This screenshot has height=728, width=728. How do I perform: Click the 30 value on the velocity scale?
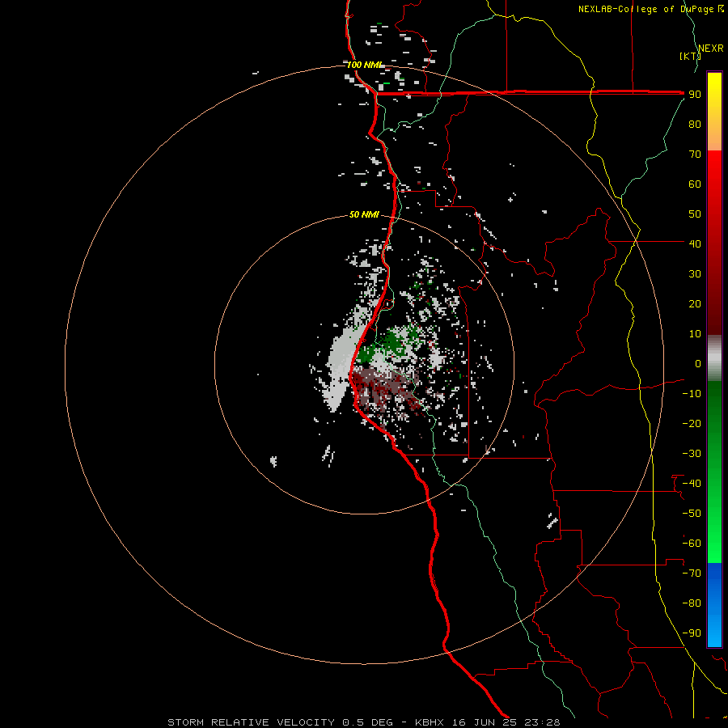pyautogui.click(x=695, y=274)
